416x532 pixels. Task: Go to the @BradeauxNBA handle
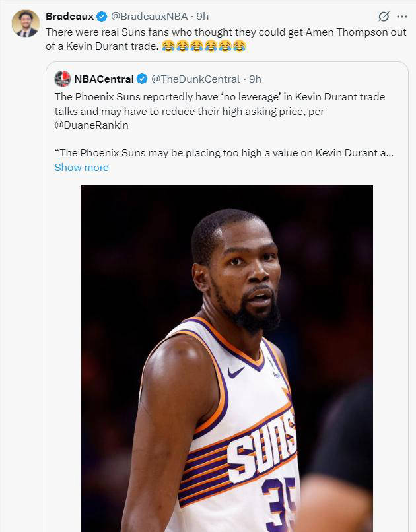pyautogui.click(x=149, y=17)
